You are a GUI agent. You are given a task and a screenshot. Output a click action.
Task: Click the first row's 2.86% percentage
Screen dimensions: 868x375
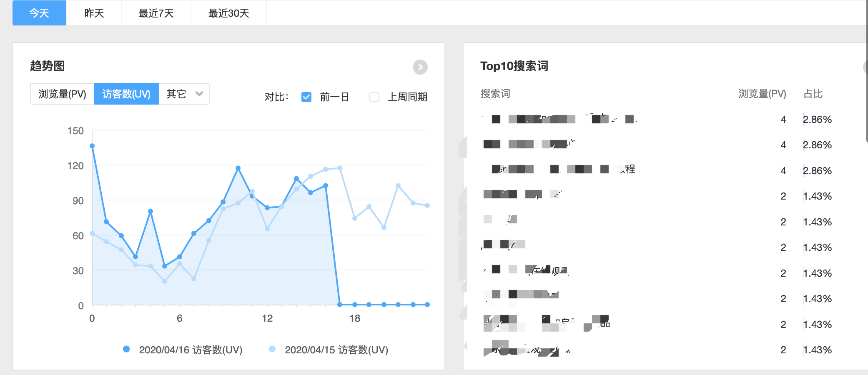pos(817,120)
